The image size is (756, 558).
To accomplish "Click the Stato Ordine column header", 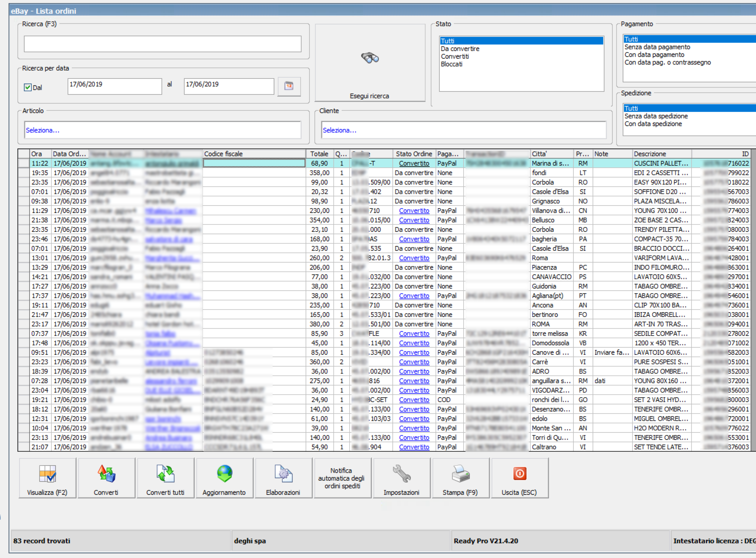I will (x=414, y=154).
